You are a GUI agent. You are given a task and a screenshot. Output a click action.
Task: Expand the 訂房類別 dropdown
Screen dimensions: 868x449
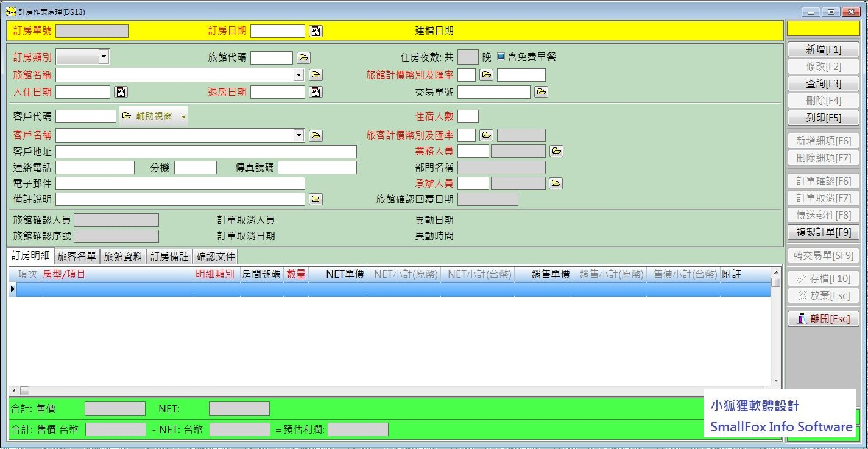pos(104,57)
